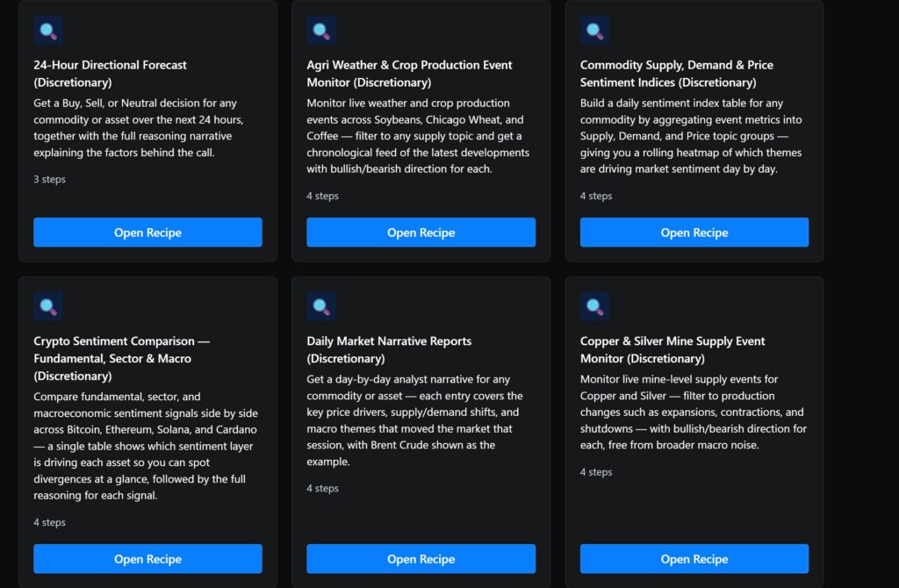Open Recipe for Commodity Supply, Demand & Price Indices
The image size is (899, 588).
[694, 232]
